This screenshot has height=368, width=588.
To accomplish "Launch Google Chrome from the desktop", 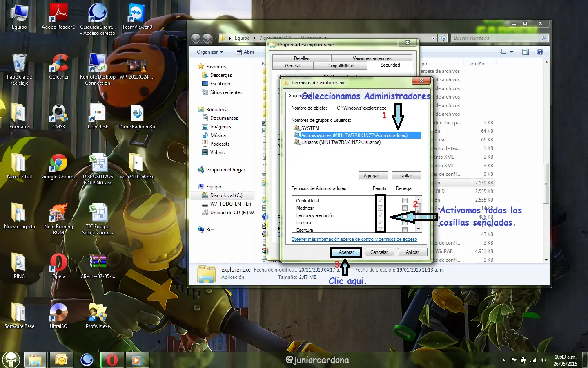I will (x=59, y=164).
